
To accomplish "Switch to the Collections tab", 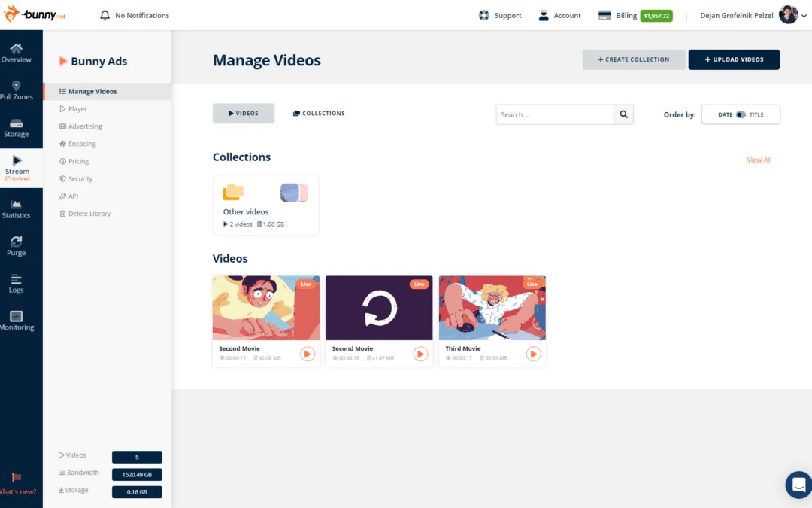I will 318,113.
